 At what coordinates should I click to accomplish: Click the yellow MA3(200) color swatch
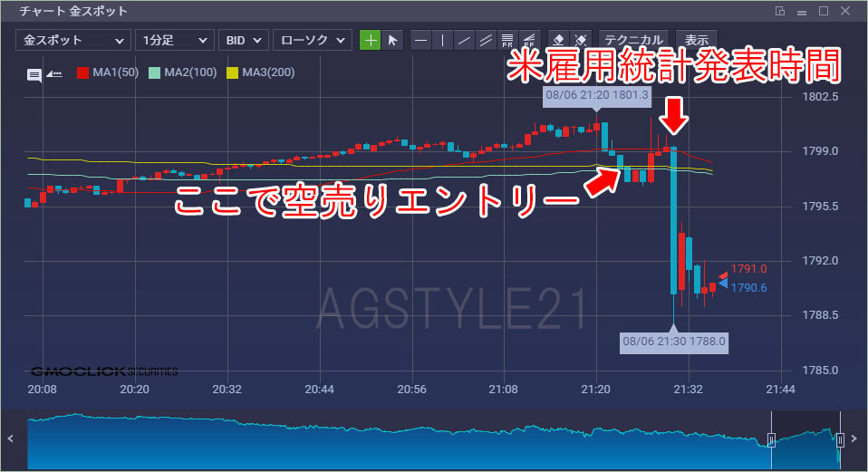233,72
